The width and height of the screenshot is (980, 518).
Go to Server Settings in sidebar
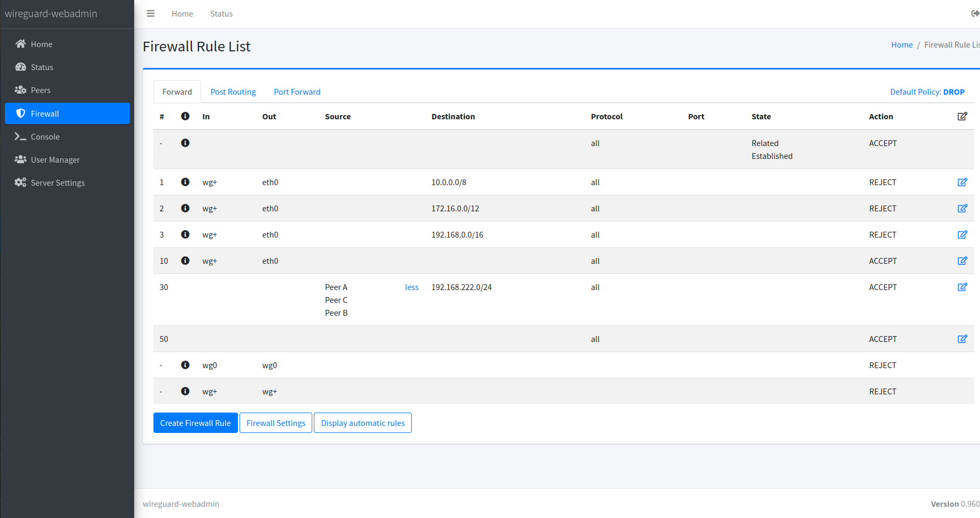58,183
